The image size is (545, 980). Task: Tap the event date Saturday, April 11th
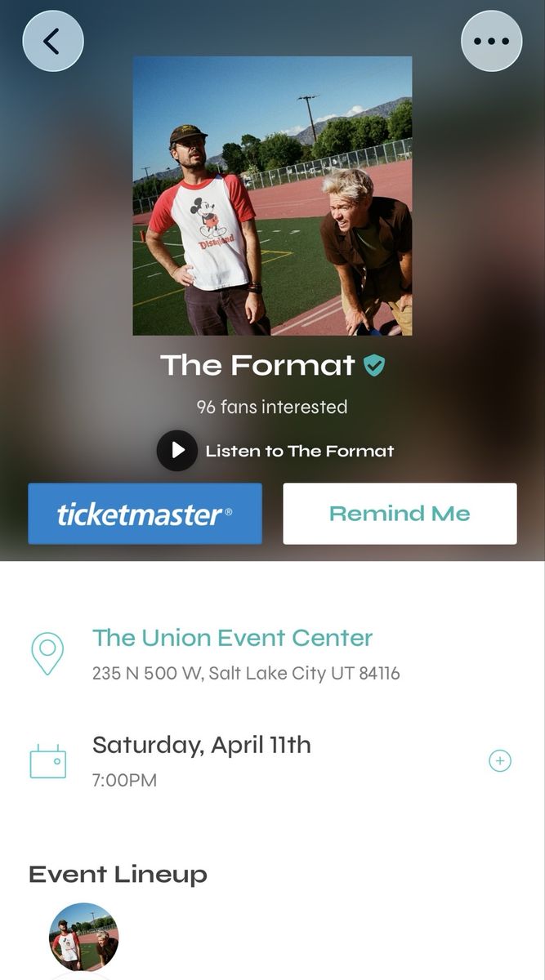click(203, 745)
